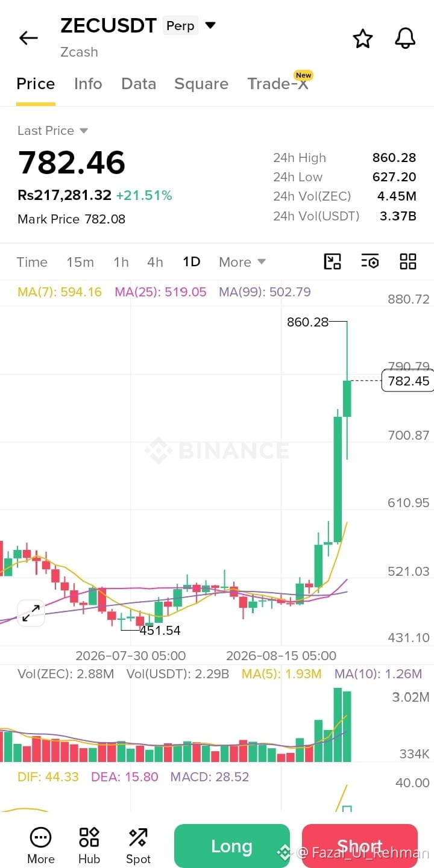Open chart drawing tools icon

click(x=332, y=261)
